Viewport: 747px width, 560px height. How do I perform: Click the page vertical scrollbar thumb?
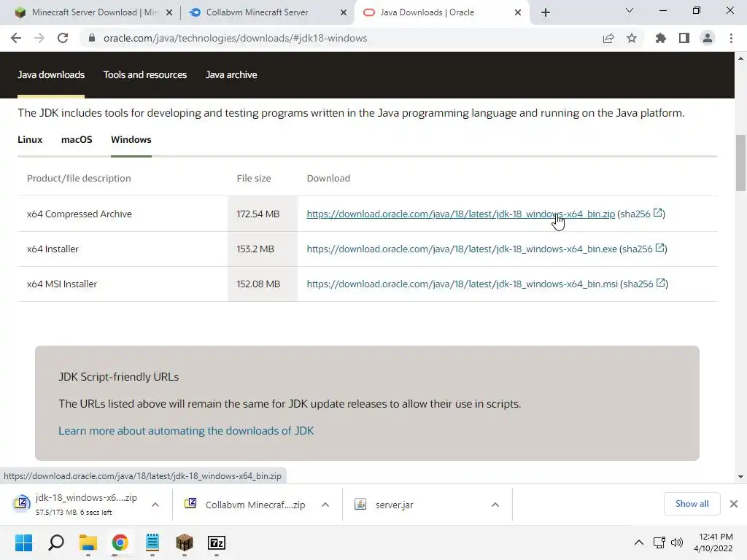tap(740, 163)
